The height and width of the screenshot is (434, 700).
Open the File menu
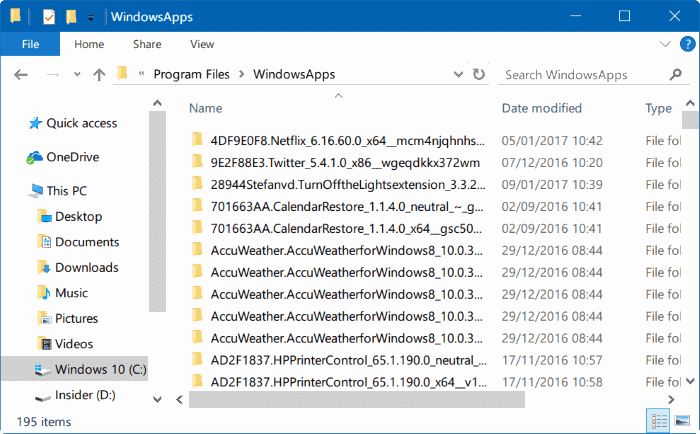tap(30, 44)
